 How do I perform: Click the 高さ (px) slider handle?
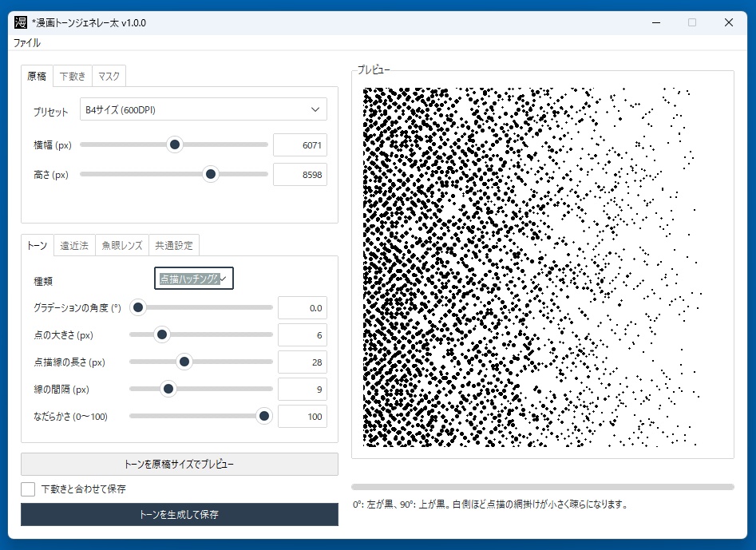tap(211, 174)
